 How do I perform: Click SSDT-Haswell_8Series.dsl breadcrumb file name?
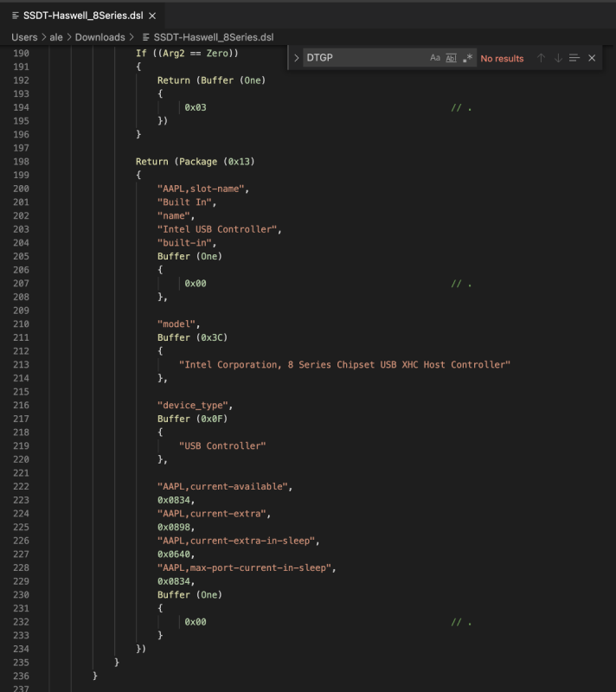click(213, 36)
